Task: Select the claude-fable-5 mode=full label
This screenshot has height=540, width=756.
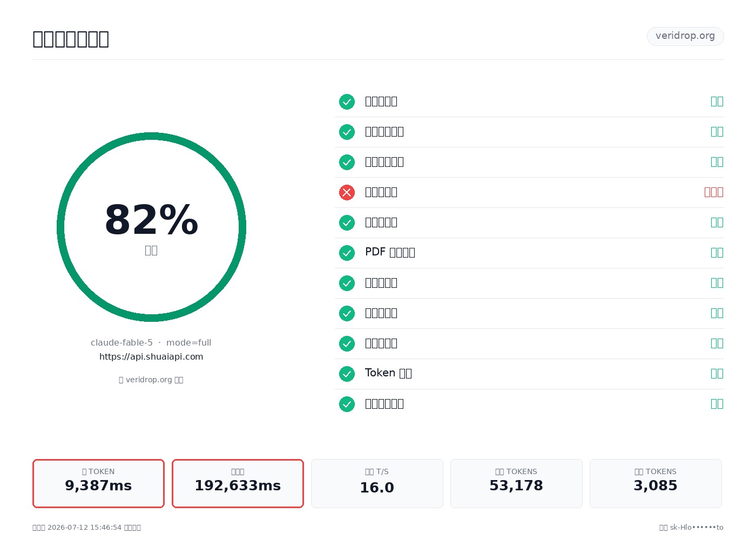Action: pyautogui.click(x=151, y=342)
